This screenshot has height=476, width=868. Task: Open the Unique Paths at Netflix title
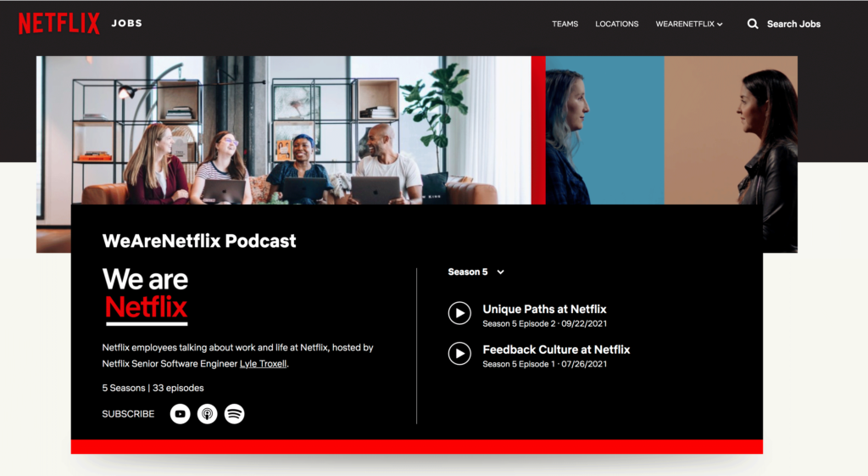pos(544,310)
